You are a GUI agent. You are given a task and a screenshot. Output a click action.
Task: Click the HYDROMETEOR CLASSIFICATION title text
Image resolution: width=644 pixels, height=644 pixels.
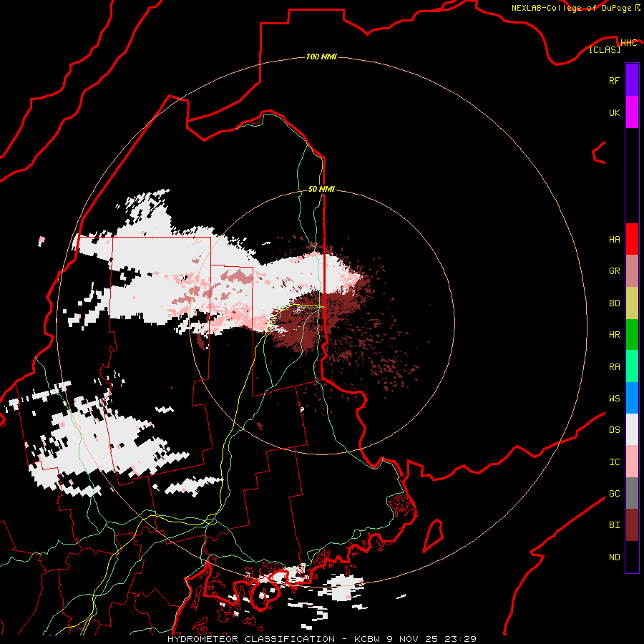251,639
